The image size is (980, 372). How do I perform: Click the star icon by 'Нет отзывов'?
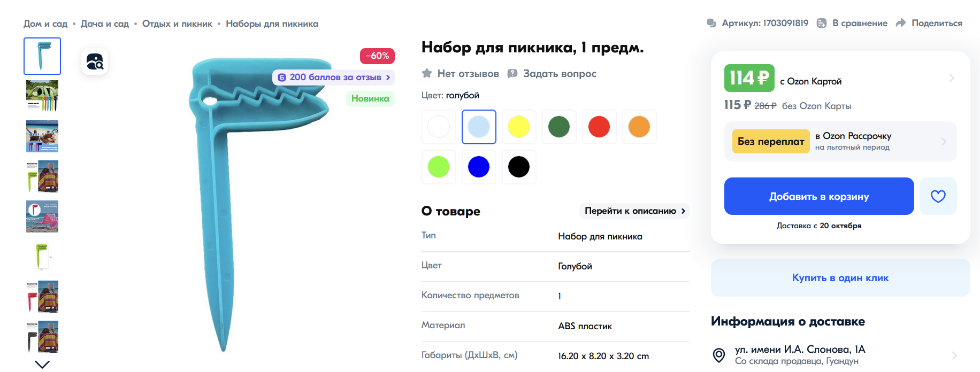pos(427,73)
